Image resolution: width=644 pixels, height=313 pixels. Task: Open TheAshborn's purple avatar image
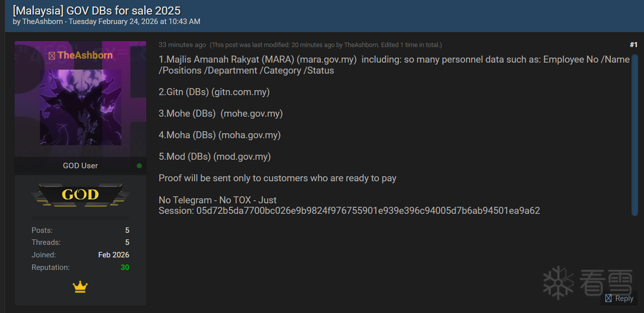coord(80,107)
